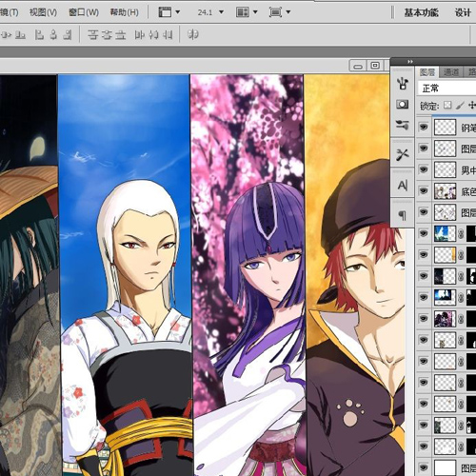Select the 底色 layer thumbnail
The width and height of the screenshot is (476, 476).
(445, 191)
